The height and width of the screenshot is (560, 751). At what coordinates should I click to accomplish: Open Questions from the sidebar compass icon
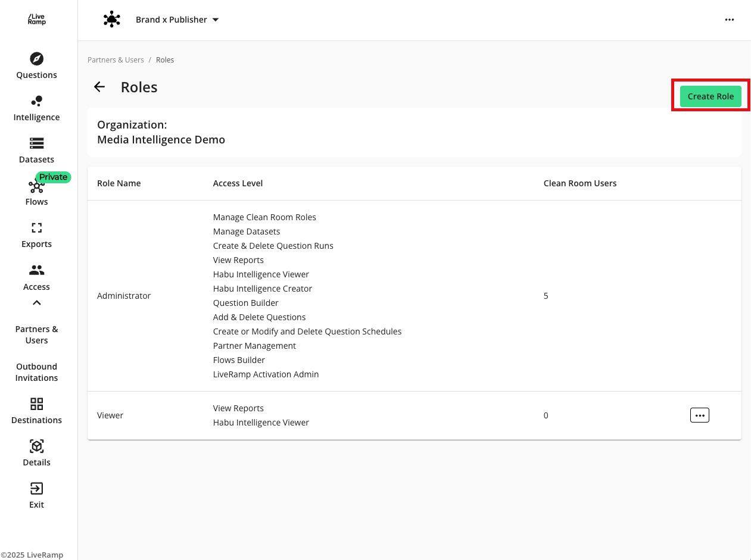[36, 59]
